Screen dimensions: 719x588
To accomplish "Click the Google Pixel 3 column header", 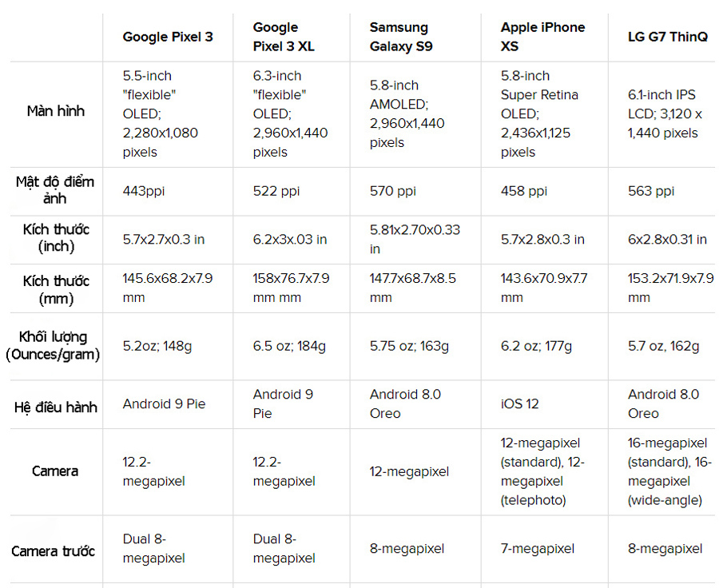I will pyautogui.click(x=168, y=37).
